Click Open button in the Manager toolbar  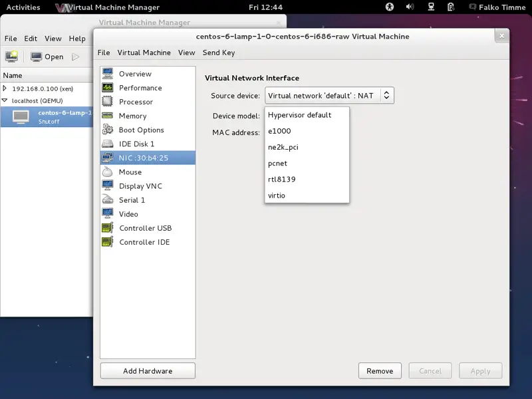coord(47,57)
